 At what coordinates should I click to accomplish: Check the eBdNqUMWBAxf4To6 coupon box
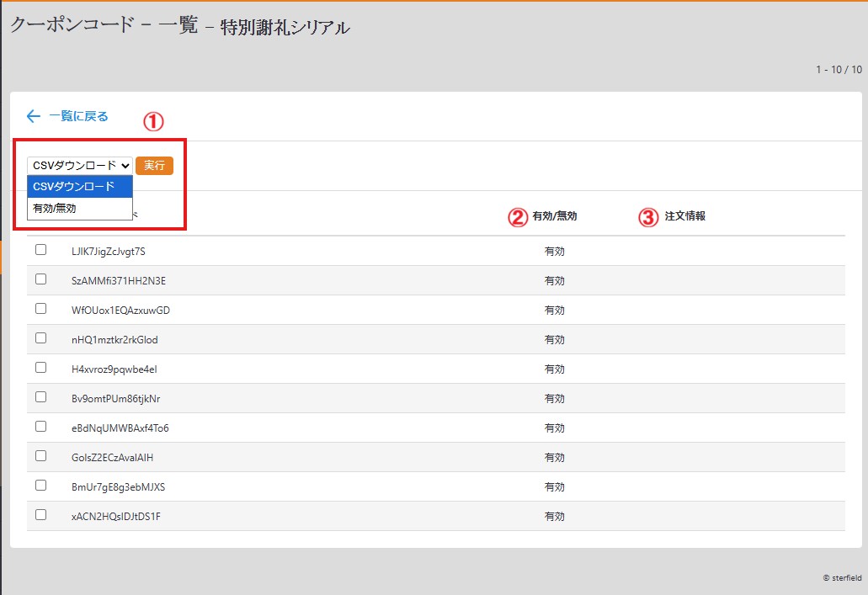coord(40,427)
